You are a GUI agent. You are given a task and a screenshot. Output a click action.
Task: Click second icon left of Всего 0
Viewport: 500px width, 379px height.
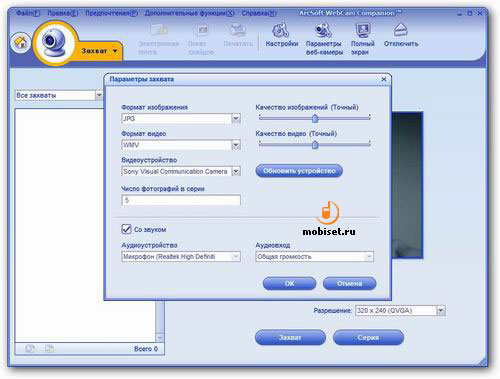pyautogui.click(x=49, y=349)
